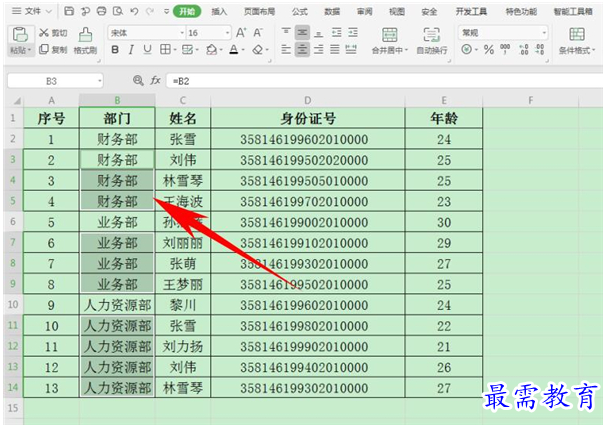Viewport: 606px width, 428px height.
Task: Align text left
Action: tap(286, 49)
